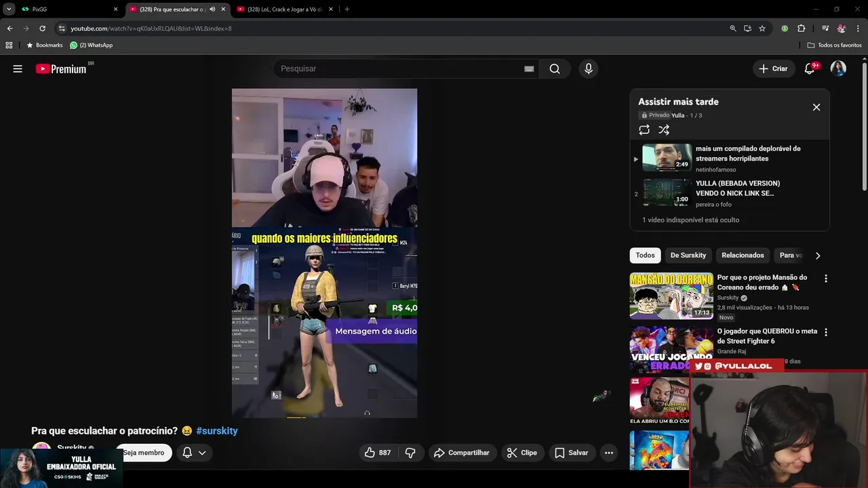868x488 pixels.
Task: Dislike the video
Action: coord(410,453)
